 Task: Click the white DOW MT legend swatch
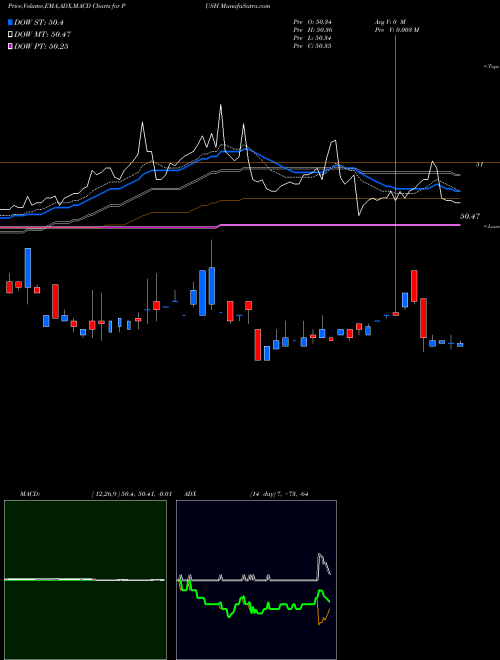point(10,35)
